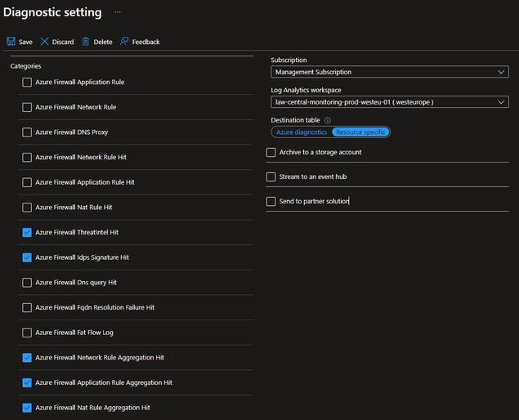Viewport: 519px width, 420px height.
Task: Check Azure Firewall Network Rule Hit
Action: [27, 157]
